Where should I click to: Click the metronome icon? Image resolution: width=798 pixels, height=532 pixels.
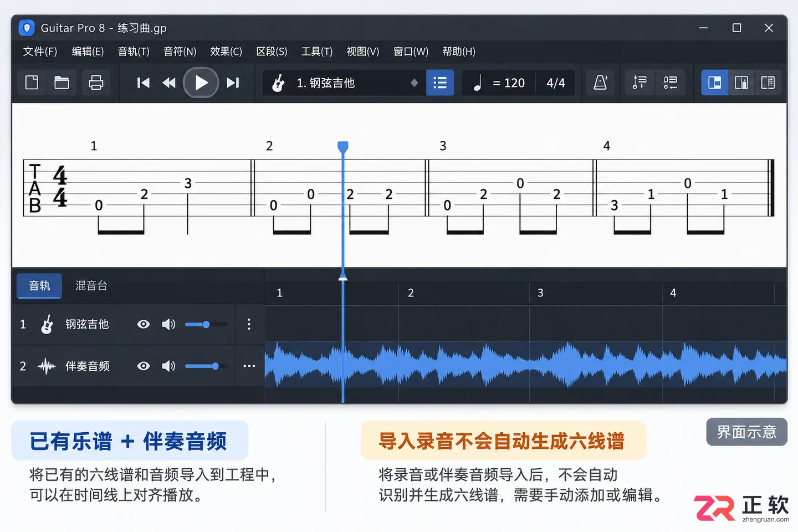coord(600,83)
